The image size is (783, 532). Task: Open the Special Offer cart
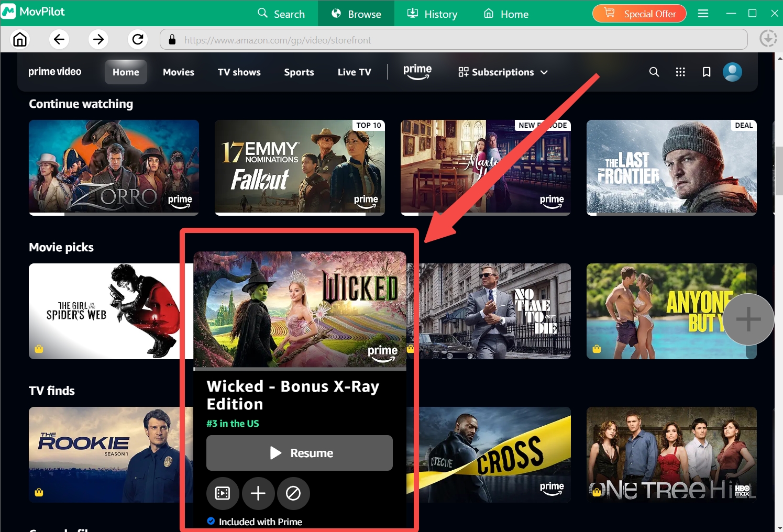coord(639,14)
